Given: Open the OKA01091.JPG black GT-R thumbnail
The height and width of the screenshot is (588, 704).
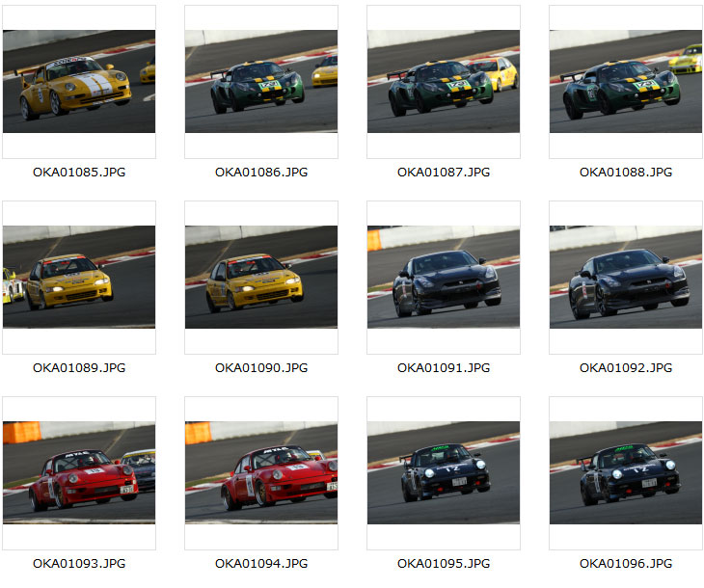Looking at the screenshot, I should coord(444,277).
